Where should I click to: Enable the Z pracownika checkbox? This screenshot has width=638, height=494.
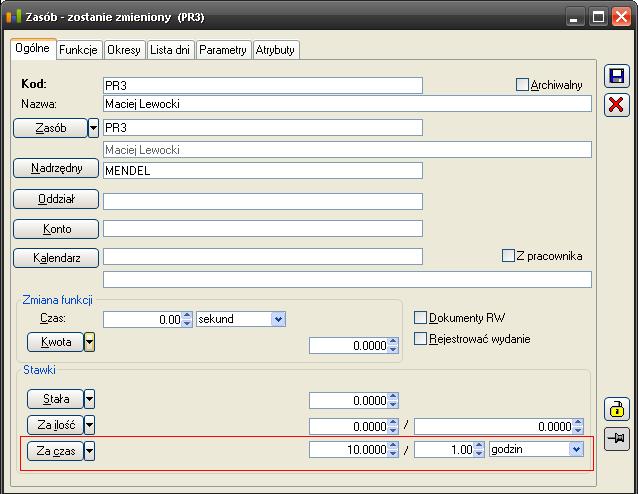point(508,256)
